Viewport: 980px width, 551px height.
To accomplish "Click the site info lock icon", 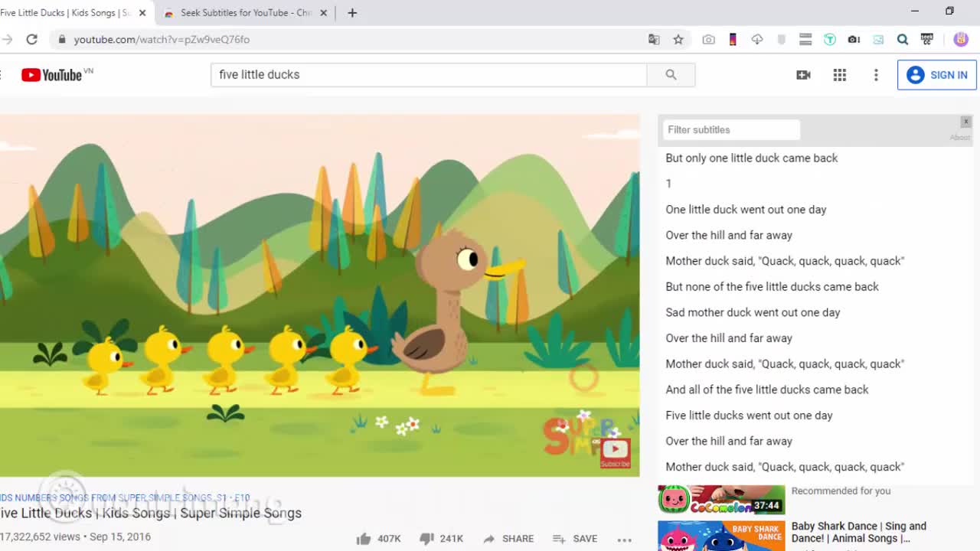I will pyautogui.click(x=62, y=39).
